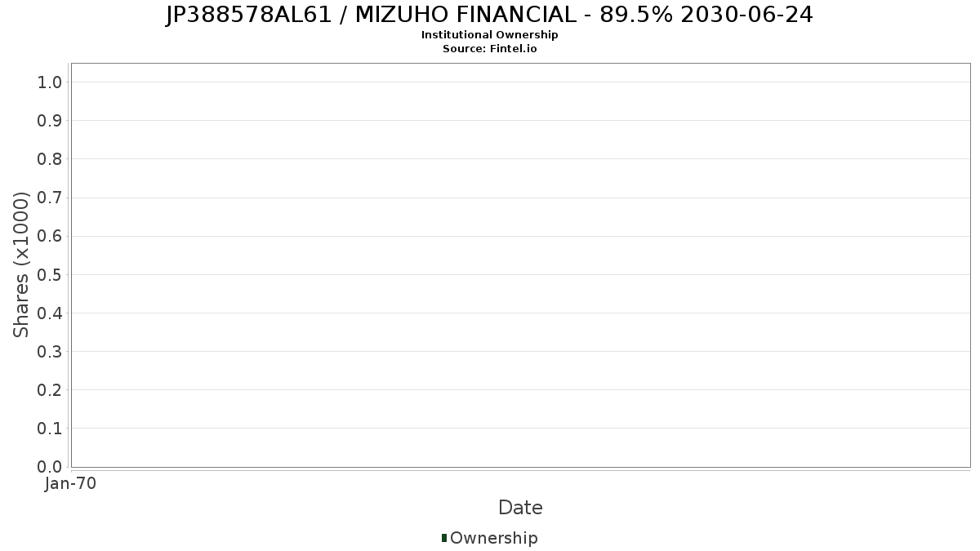
Task: Select the 0.7 y-axis tick label
Action: tap(49, 198)
